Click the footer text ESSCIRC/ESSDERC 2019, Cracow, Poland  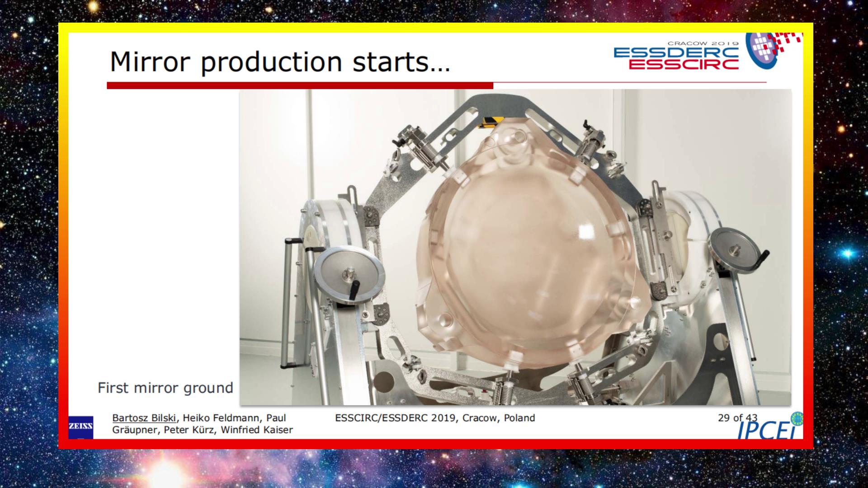coord(434,418)
